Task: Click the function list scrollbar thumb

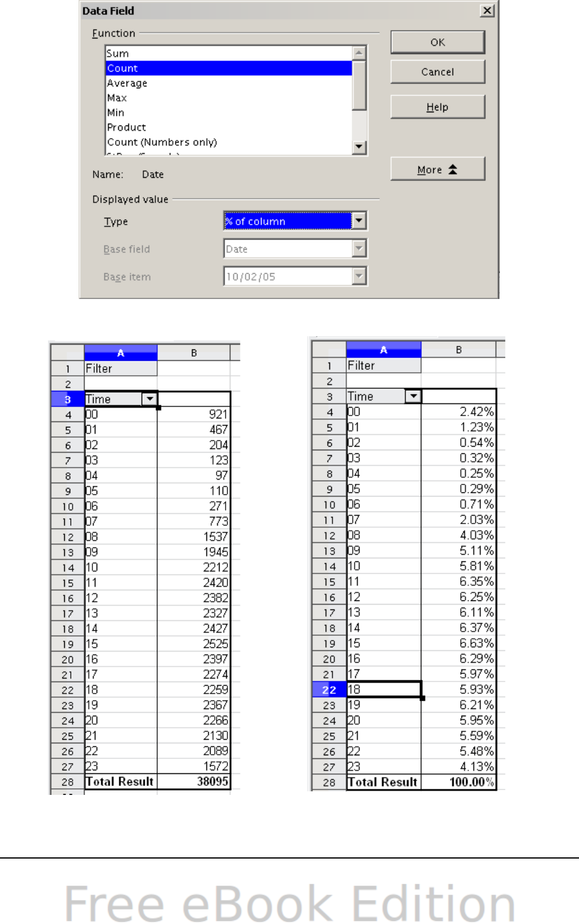Action: (x=359, y=85)
